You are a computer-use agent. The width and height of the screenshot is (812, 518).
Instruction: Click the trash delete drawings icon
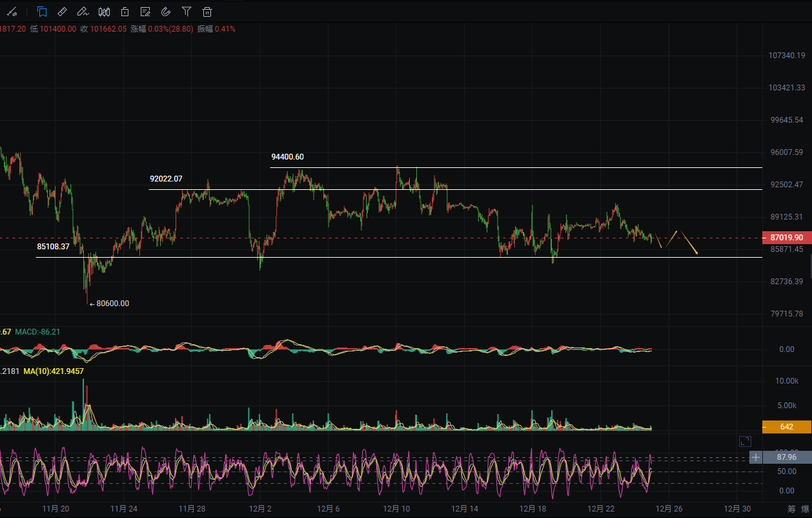207,12
